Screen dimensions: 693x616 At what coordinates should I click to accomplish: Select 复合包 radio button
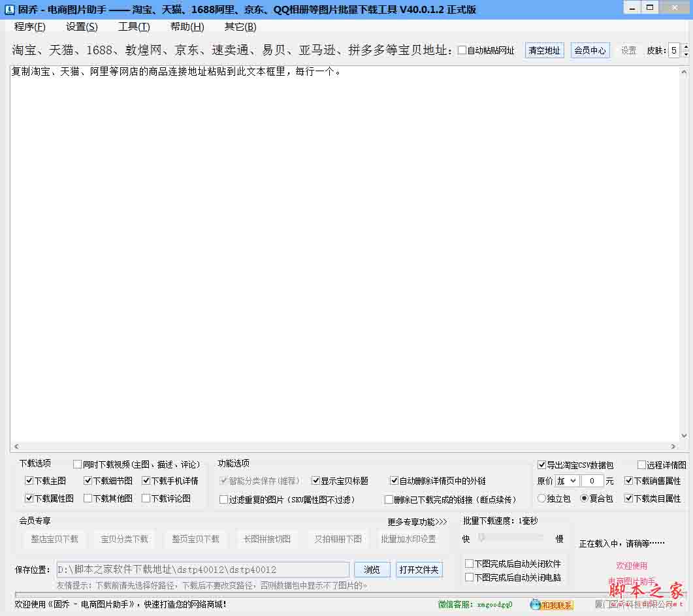coord(585,498)
